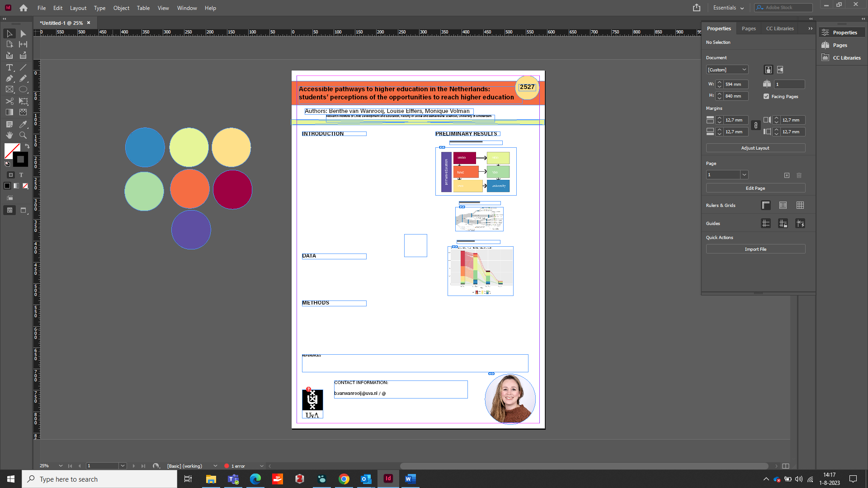This screenshot has height=488, width=868.
Task: Open the [Custom] page size dropdown
Action: coord(727,70)
